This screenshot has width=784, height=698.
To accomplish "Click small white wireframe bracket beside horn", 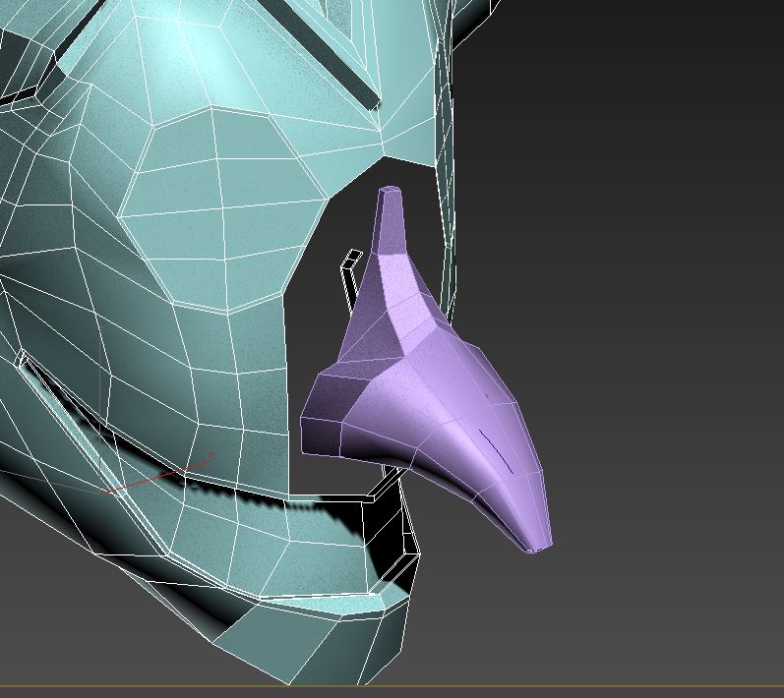I will (349, 270).
